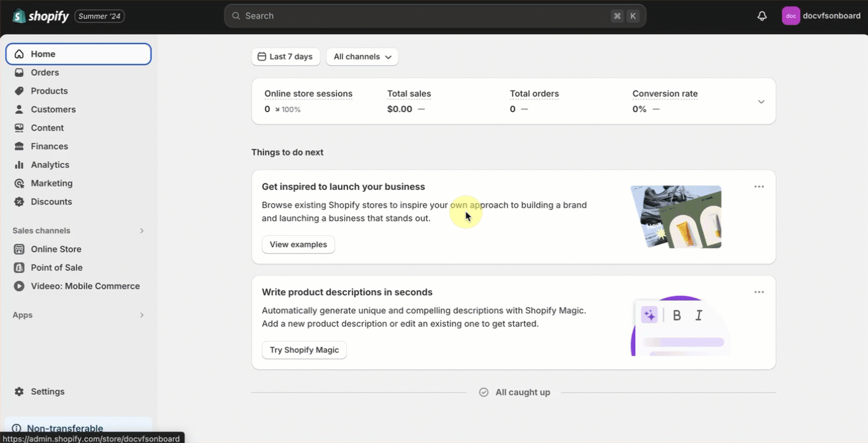Image resolution: width=868 pixels, height=443 pixels.
Task: Go to Finances in the sidebar
Action: click(49, 146)
